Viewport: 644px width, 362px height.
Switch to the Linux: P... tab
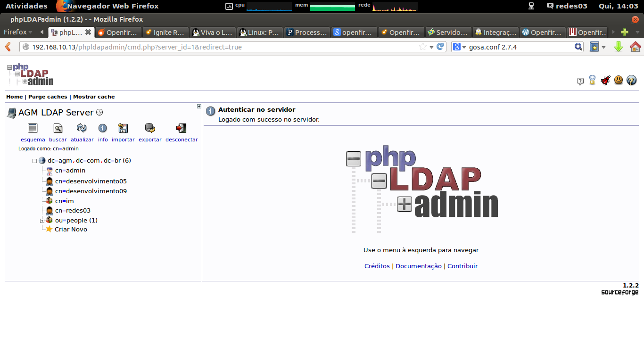pos(259,32)
